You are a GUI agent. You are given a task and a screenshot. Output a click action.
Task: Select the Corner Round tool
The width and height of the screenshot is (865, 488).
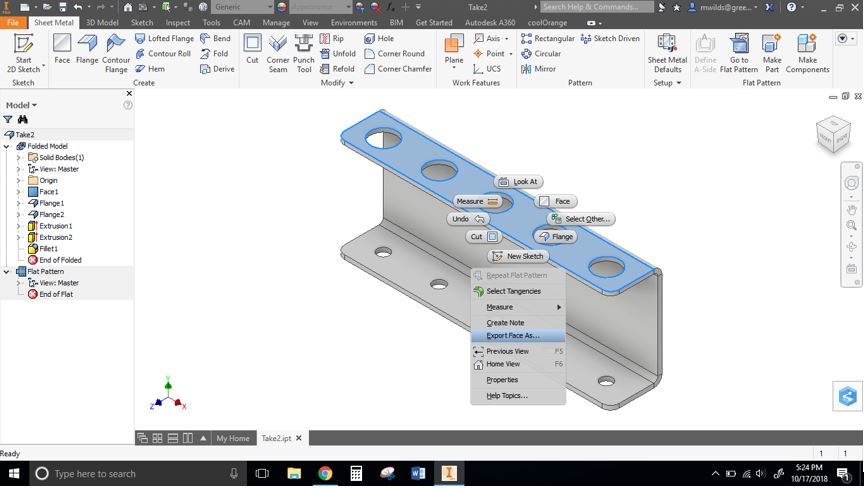394,53
